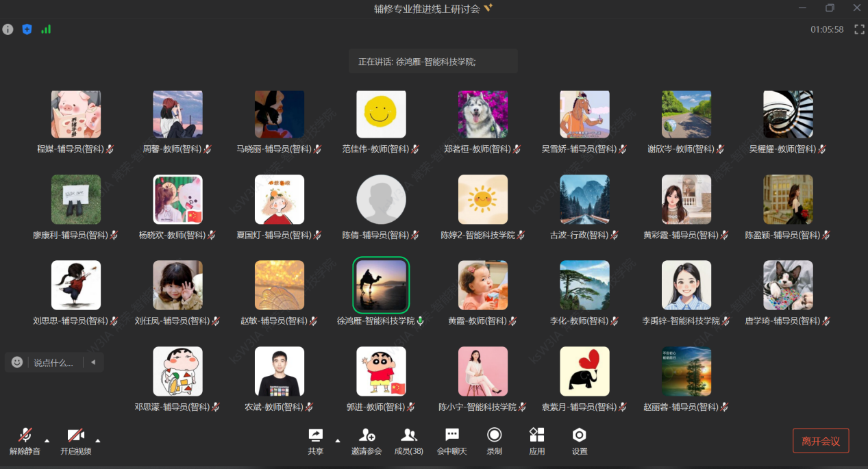Image resolution: width=868 pixels, height=469 pixels.
Task: Open the 成员(38) members panel
Action: 409,440
